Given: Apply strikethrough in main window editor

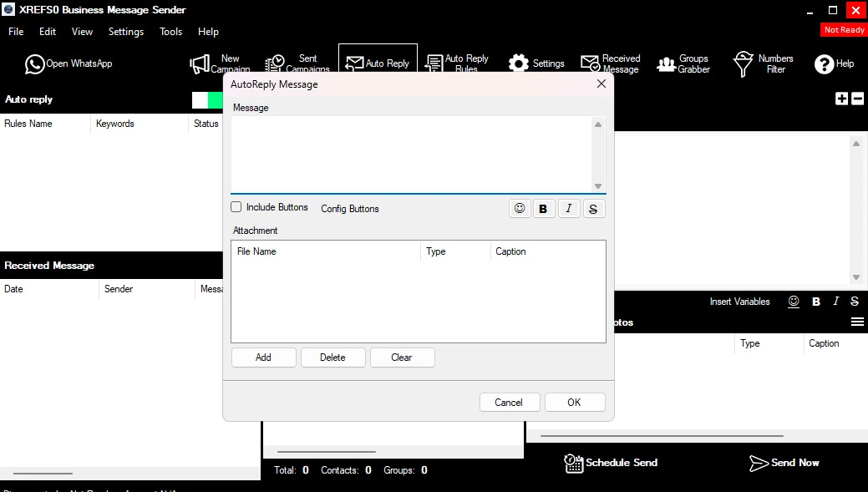Looking at the screenshot, I should 855,301.
